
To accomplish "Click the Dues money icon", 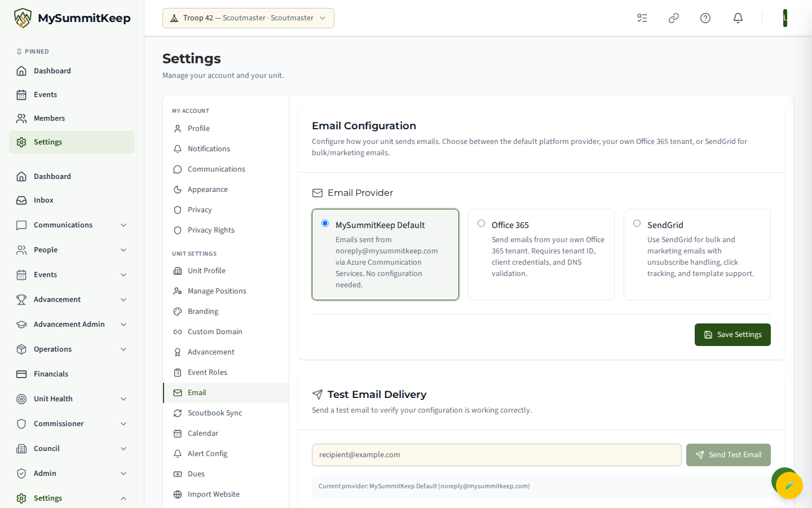I will pyautogui.click(x=178, y=474).
